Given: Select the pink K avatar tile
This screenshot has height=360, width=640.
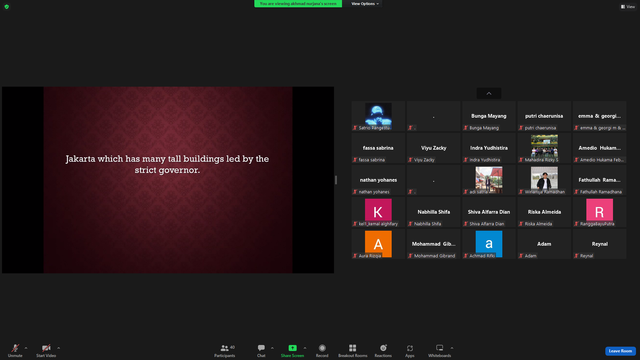Looking at the screenshot, I should coord(378,212).
